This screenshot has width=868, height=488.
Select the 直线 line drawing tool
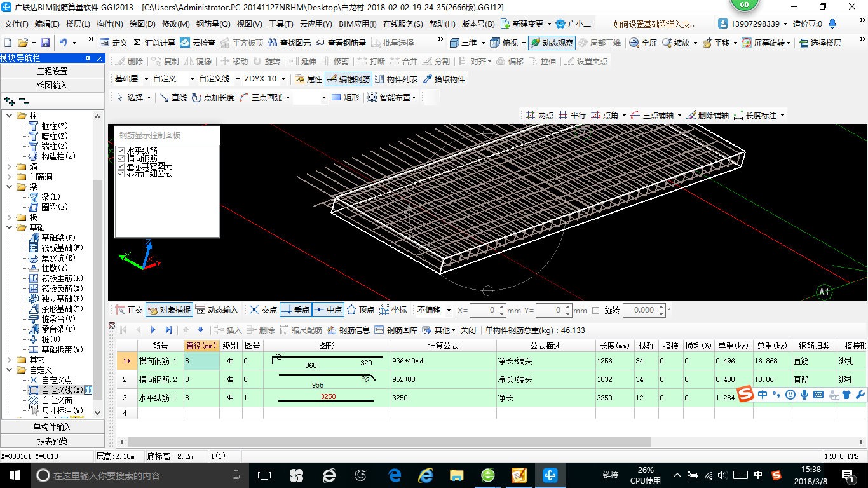click(x=173, y=97)
